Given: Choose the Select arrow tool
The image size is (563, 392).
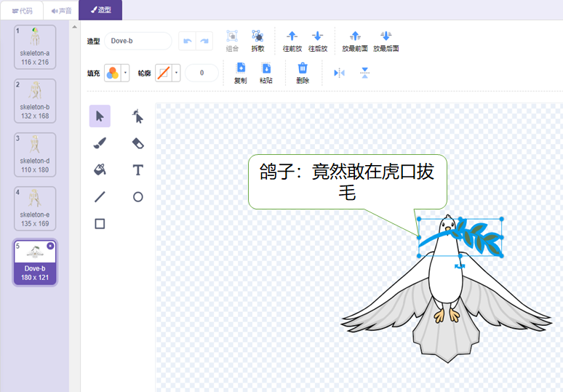Looking at the screenshot, I should pos(100,116).
